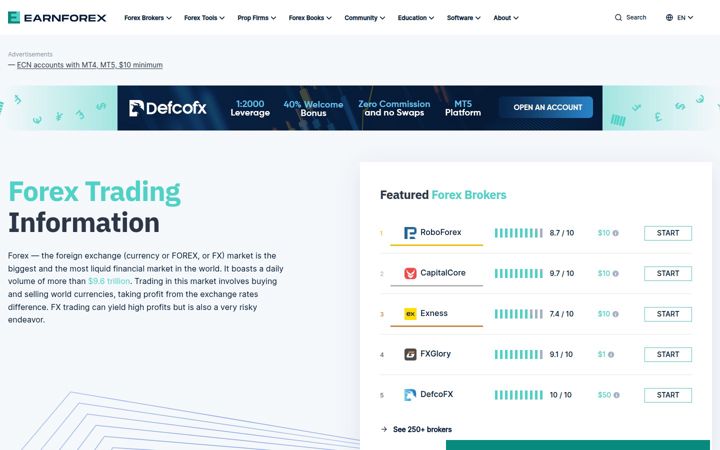This screenshot has width=720, height=450.
Task: Click the DefcoFX logo icon
Action: click(x=410, y=394)
